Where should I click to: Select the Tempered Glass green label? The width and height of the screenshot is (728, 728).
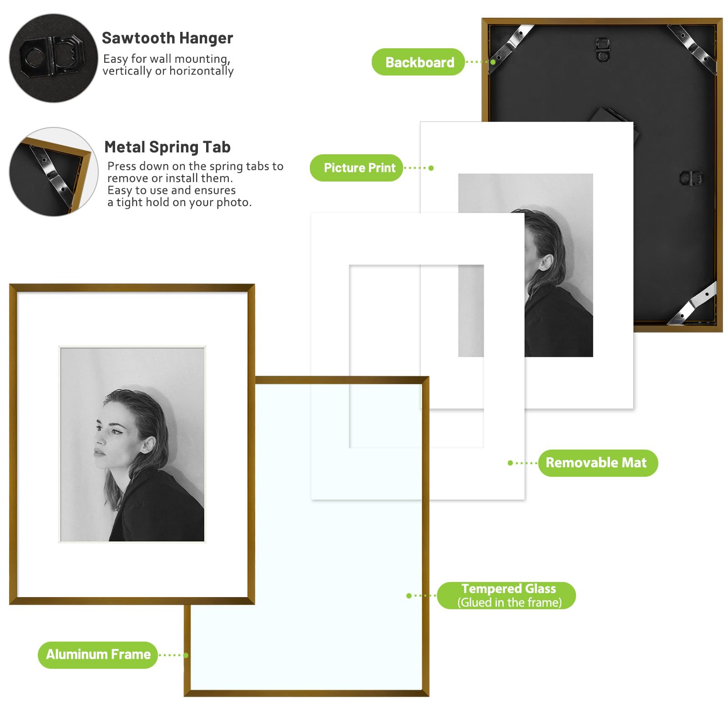(x=506, y=595)
